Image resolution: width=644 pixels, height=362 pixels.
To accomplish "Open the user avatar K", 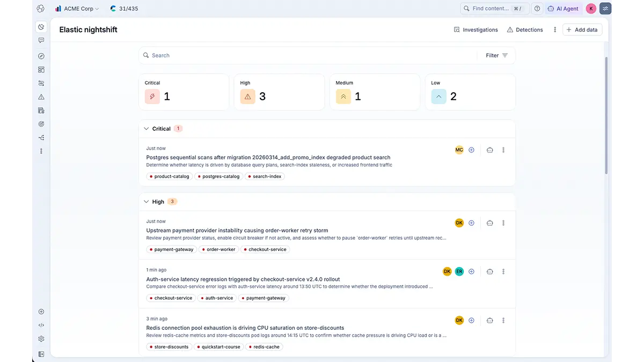I will tap(591, 9).
